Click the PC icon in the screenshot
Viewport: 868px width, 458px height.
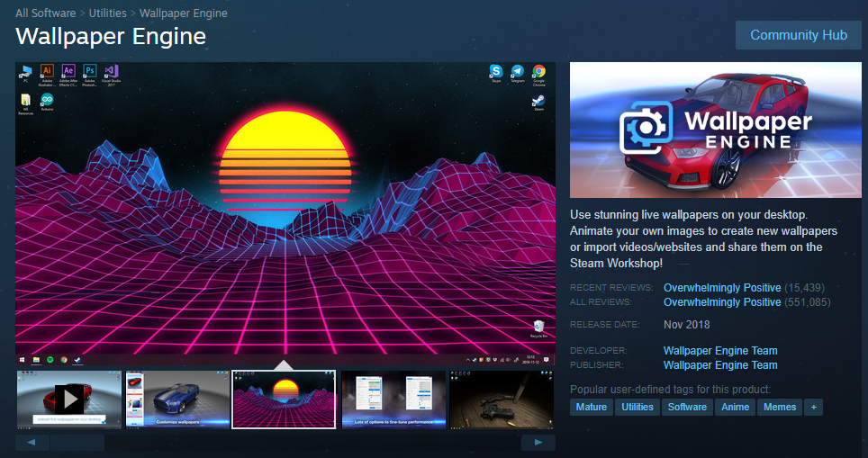click(25, 73)
